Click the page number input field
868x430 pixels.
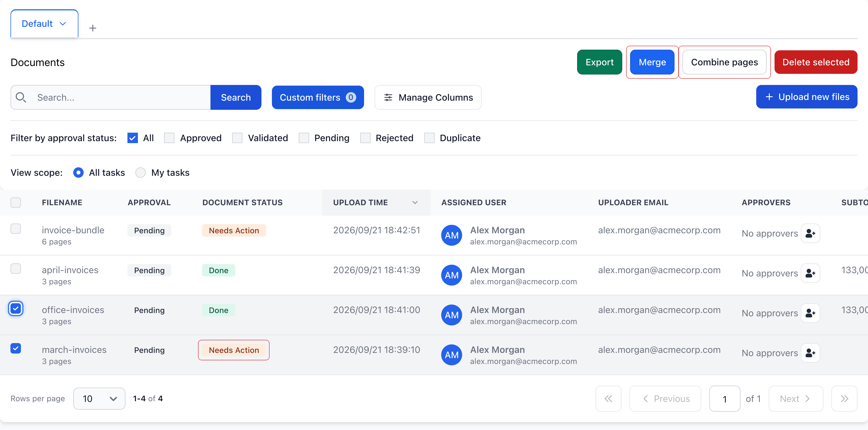pos(724,399)
